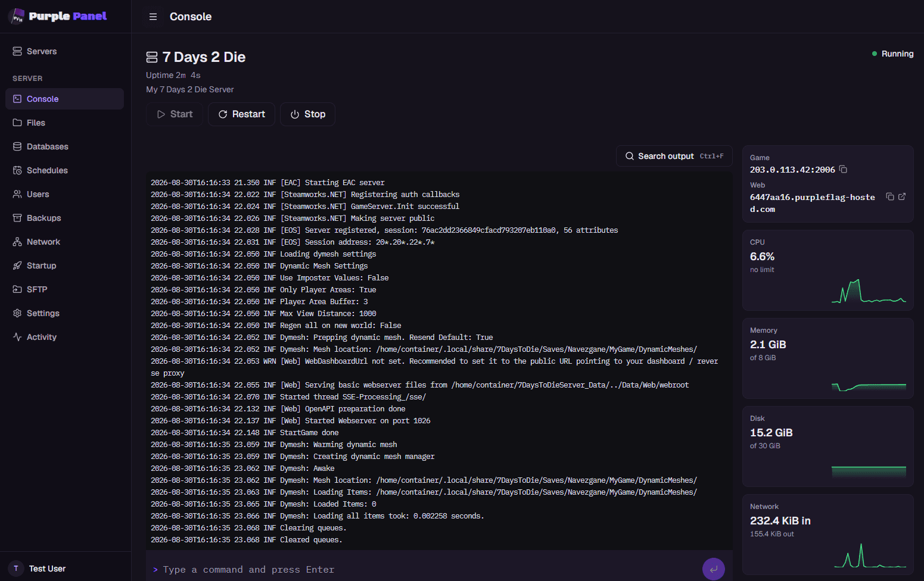Select Console in the sidebar
The width and height of the screenshot is (924, 581).
pyautogui.click(x=64, y=99)
